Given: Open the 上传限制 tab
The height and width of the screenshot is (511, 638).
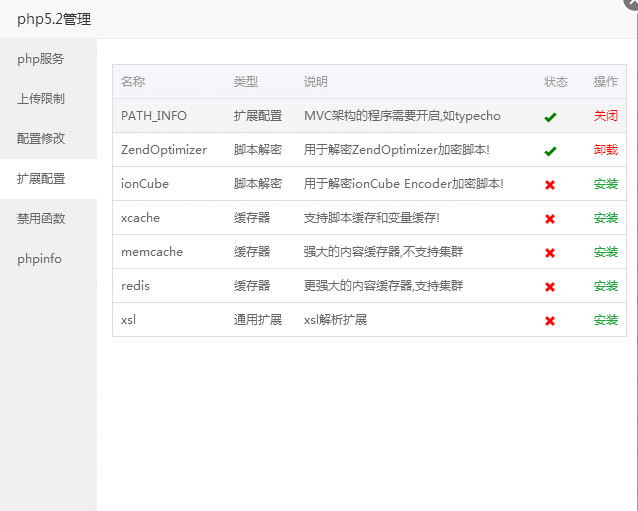Looking at the screenshot, I should [x=48, y=99].
